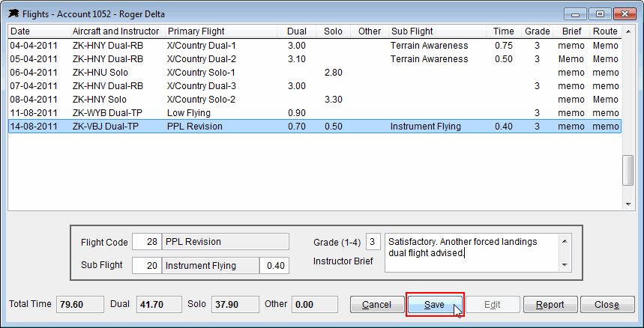This screenshot has width=644, height=328.
Task: Maximize the Flights window
Action: (x=600, y=14)
